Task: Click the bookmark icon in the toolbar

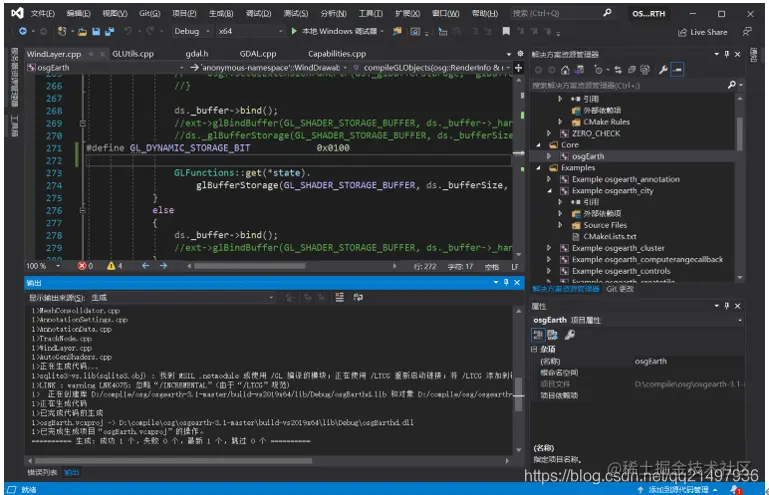Action: 506,31
